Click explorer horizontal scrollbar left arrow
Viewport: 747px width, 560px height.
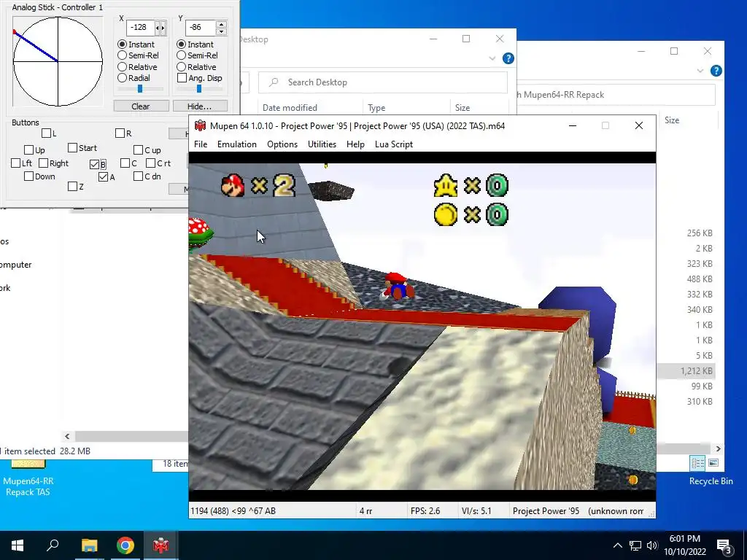coord(67,436)
